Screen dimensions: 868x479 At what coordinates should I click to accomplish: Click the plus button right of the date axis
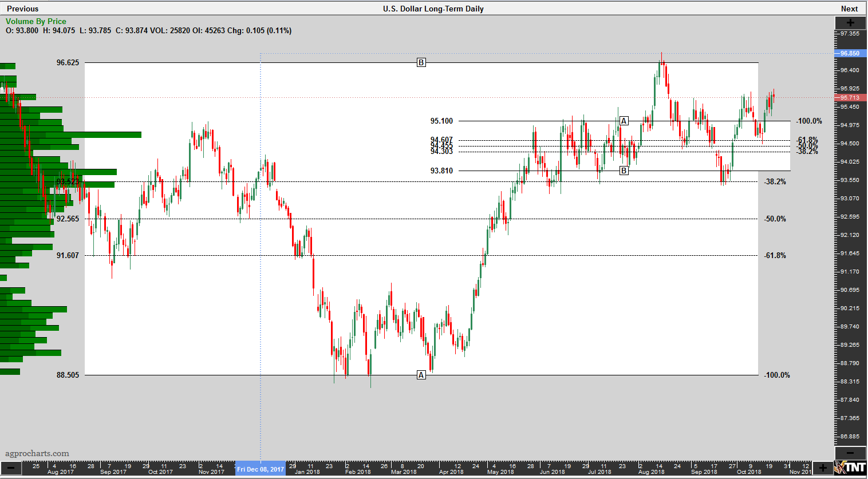[x=823, y=468]
